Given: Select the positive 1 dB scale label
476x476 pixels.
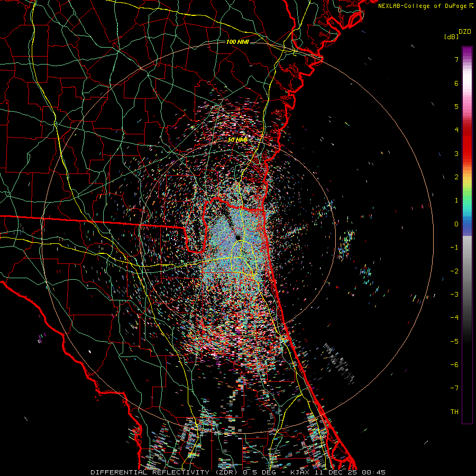Looking at the screenshot, I should pos(456,200).
